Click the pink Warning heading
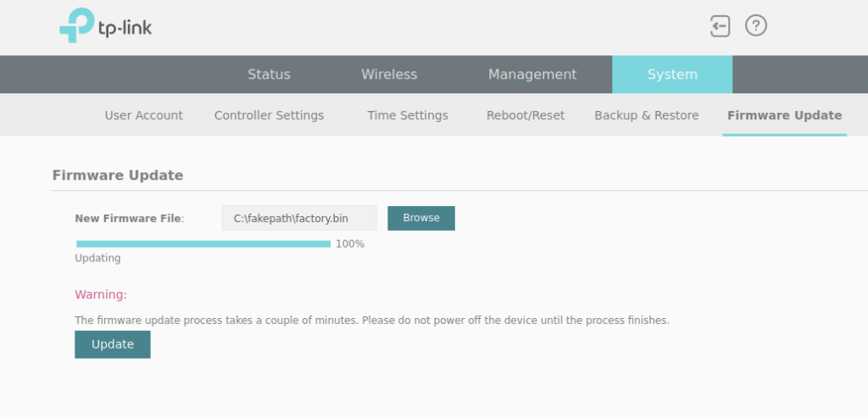Viewport: 868px width, 419px height. (x=101, y=295)
